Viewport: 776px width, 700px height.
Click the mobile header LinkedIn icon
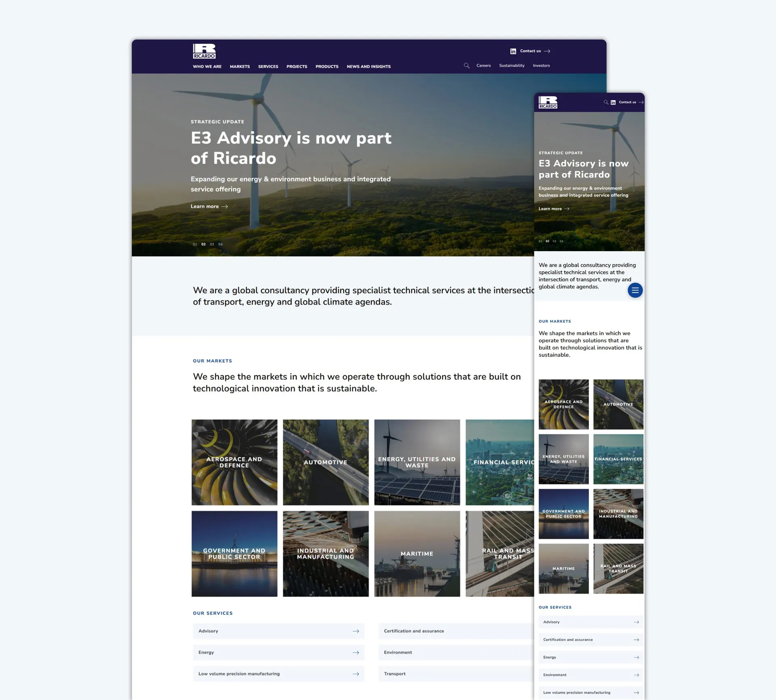(x=613, y=103)
